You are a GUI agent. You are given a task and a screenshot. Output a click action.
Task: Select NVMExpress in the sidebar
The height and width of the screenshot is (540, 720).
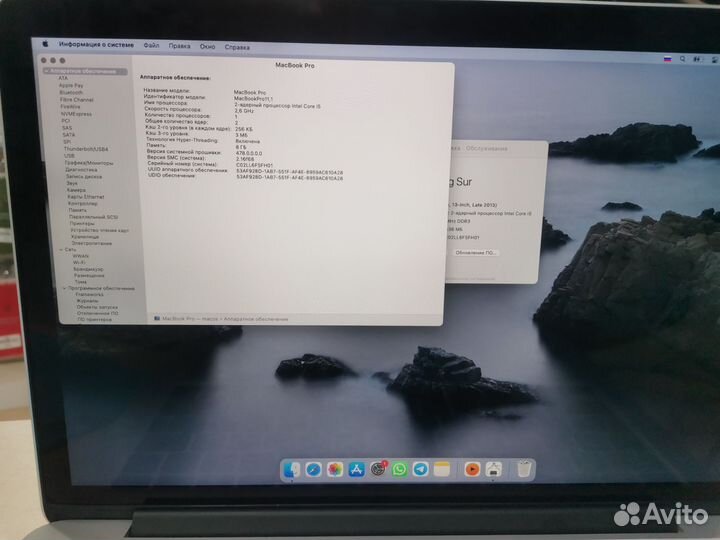click(x=76, y=114)
